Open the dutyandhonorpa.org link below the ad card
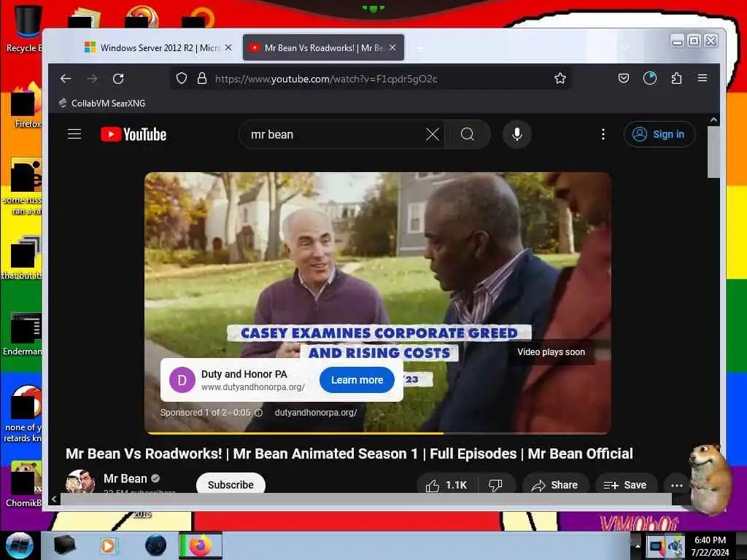The height and width of the screenshot is (560, 747). [x=315, y=413]
